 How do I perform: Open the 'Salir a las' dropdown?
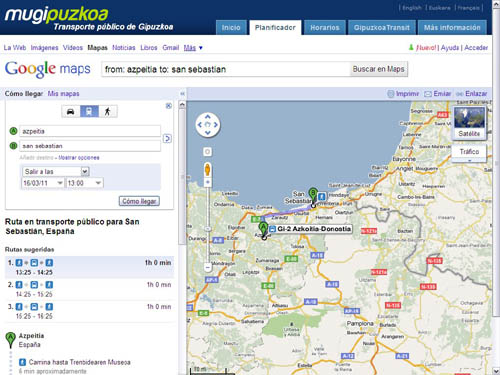point(56,172)
